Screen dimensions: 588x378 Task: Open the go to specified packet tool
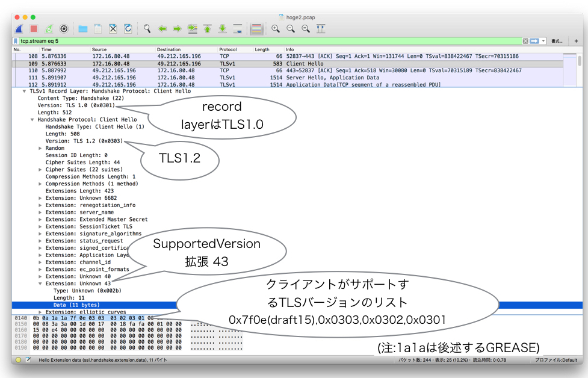click(193, 29)
